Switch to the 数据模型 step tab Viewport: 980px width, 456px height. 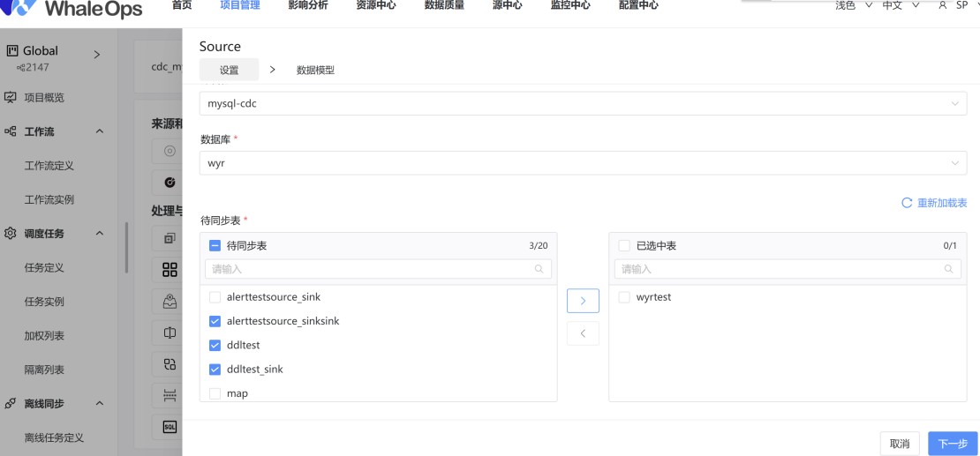pos(315,70)
